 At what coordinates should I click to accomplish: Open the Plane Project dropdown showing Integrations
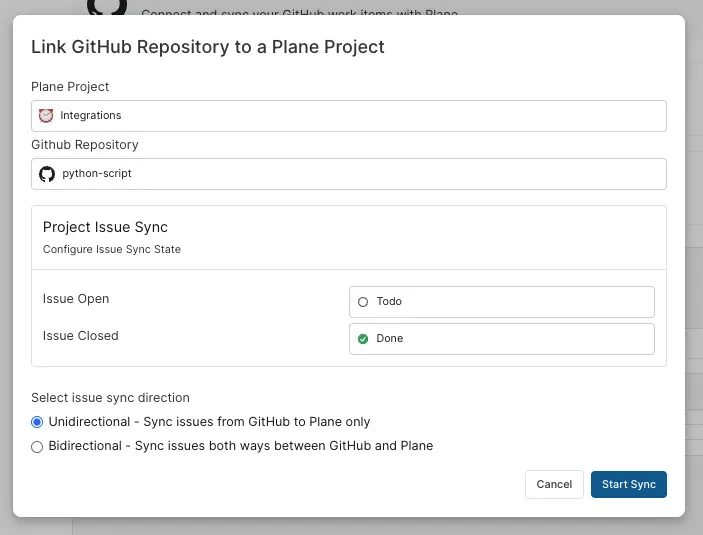coord(348,116)
